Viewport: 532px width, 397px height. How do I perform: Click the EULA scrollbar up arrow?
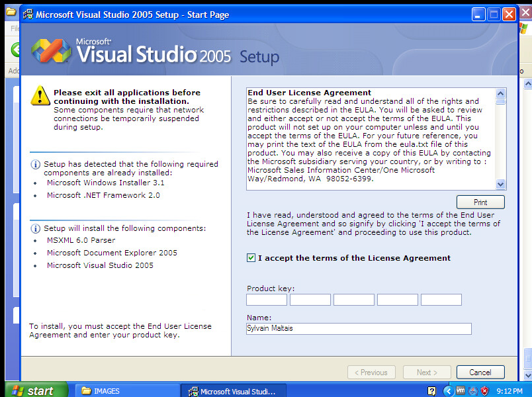click(500, 93)
